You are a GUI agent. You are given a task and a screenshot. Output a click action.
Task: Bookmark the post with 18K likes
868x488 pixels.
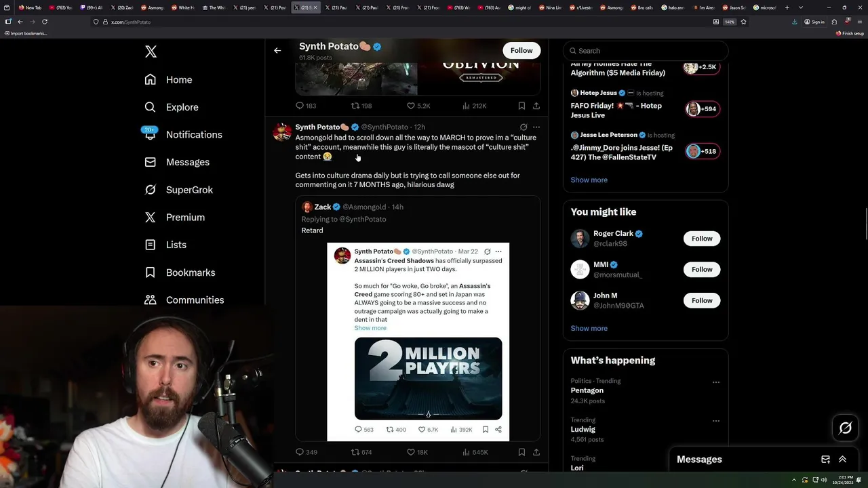coord(521,452)
